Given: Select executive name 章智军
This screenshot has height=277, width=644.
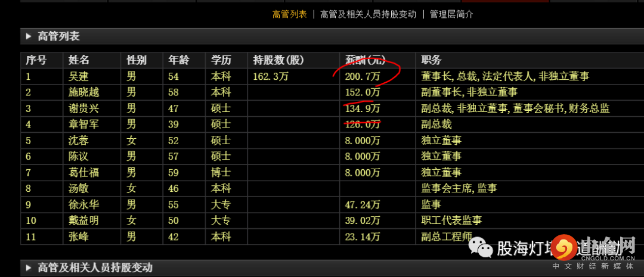Looking at the screenshot, I should [84, 125].
